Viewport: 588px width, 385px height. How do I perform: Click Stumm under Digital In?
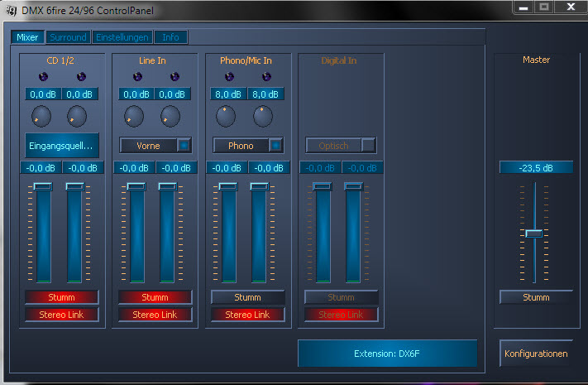pos(341,297)
